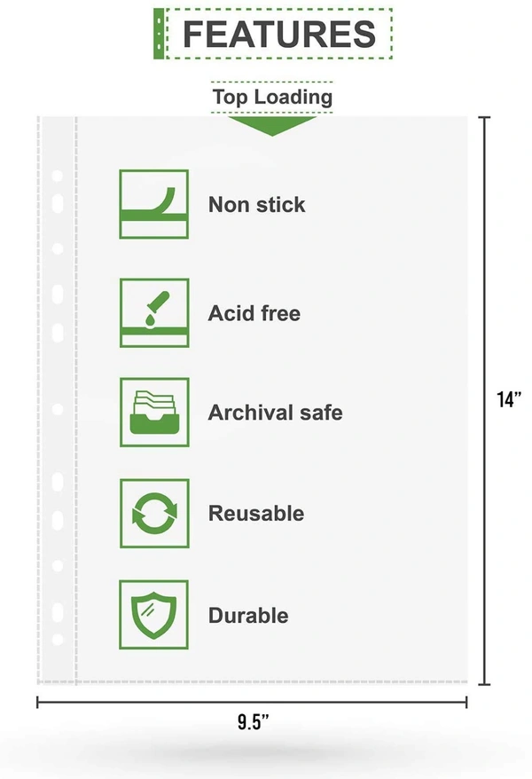Select the Reusable text label
532x779 pixels.
tap(256, 513)
